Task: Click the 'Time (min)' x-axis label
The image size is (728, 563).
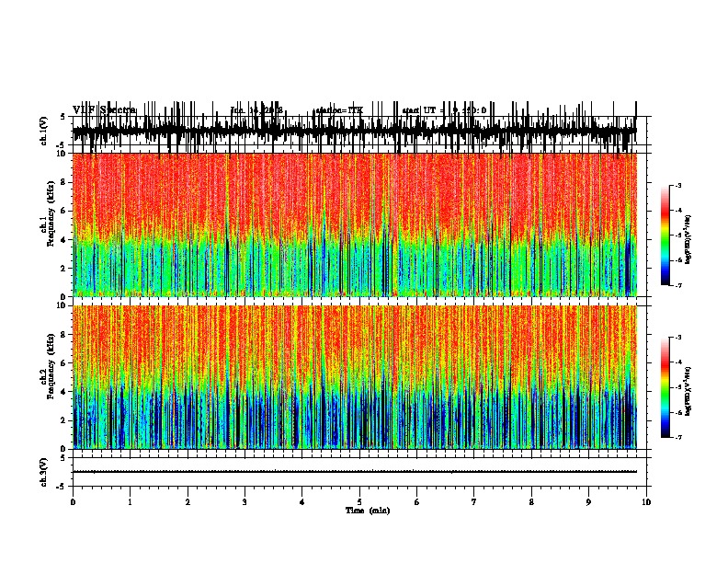Action: point(368,510)
